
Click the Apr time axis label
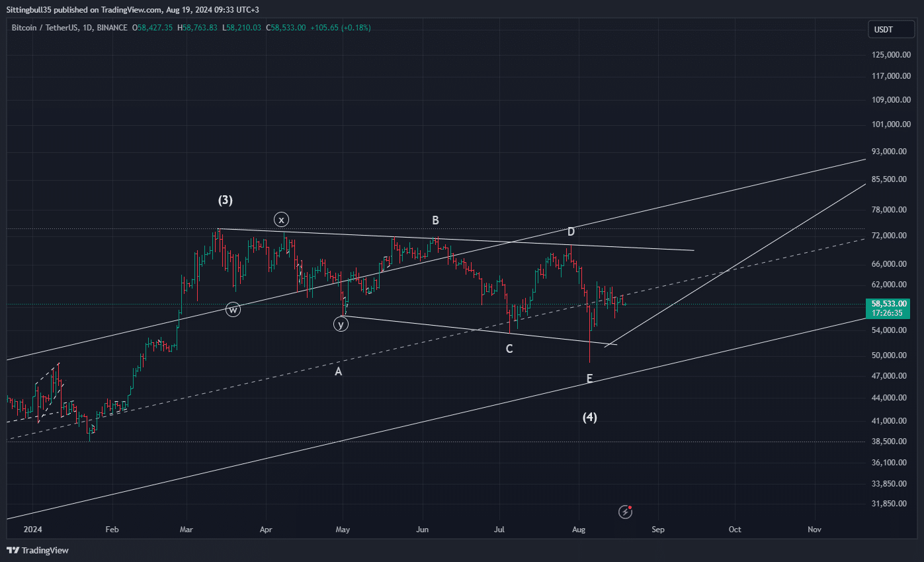266,530
